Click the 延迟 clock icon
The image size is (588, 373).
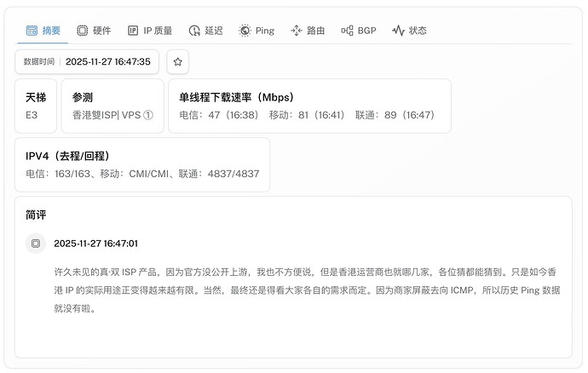pos(194,31)
